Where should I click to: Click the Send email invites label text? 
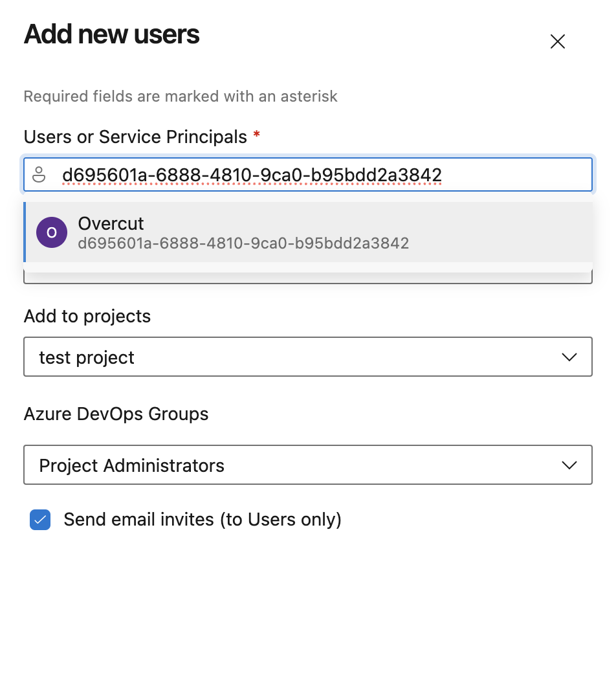pyautogui.click(x=203, y=520)
